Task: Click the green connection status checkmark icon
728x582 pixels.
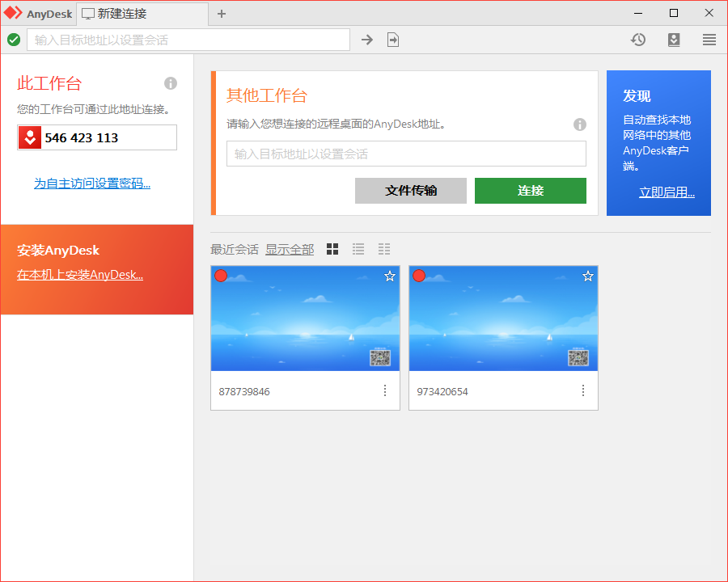Action: 14,40
